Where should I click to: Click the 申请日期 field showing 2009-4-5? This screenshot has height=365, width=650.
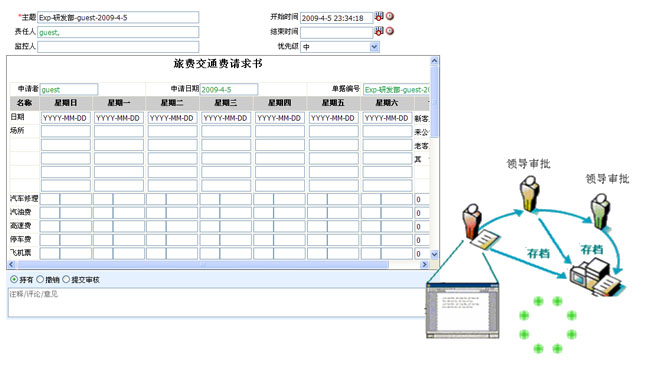pyautogui.click(x=228, y=89)
